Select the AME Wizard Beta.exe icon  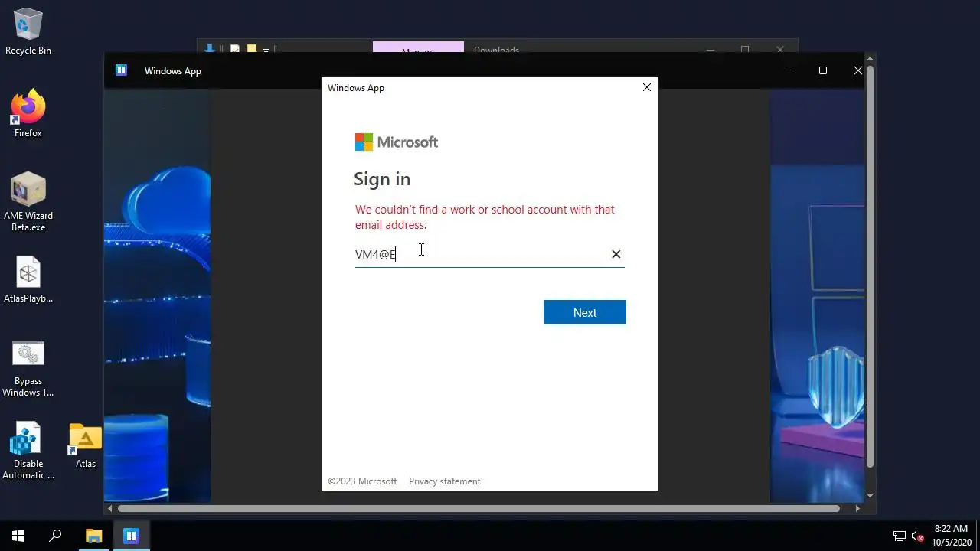28,201
